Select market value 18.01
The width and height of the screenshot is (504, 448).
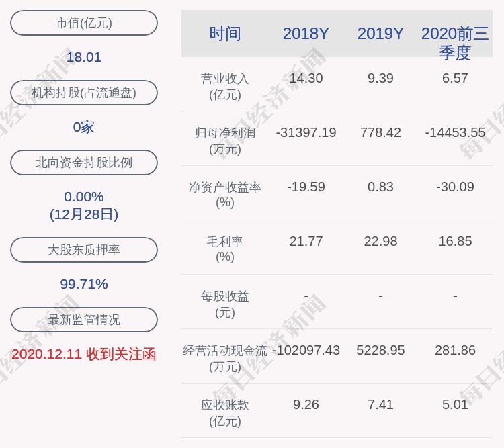click(84, 58)
